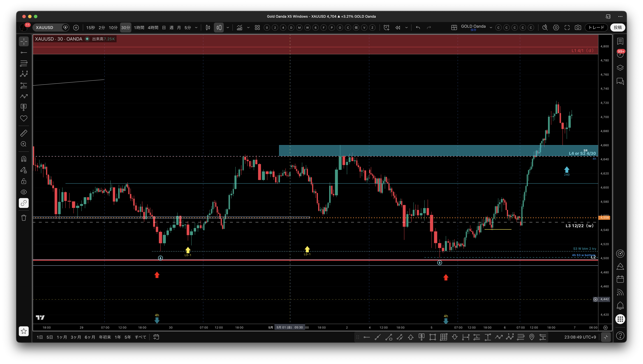643x364 pixels.
Task: Switch to 1時間 timeframe
Action: point(139,28)
